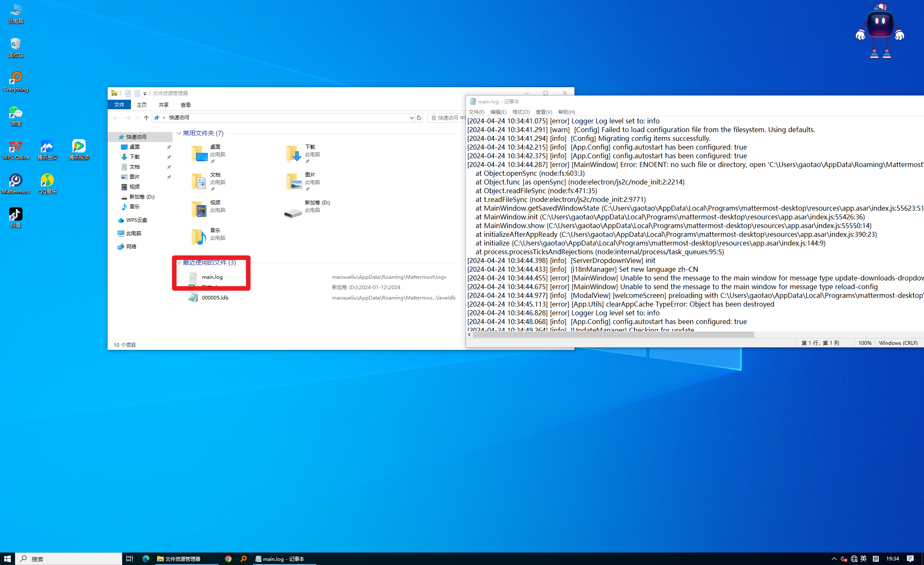924x565 pixels.
Task: Open the action center notification icon
Action: 910,559
